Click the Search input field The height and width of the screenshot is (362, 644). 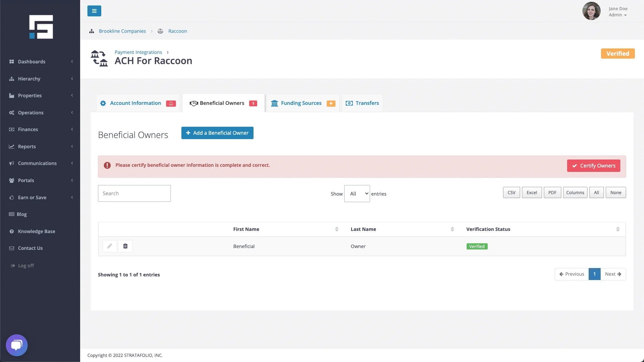[134, 193]
